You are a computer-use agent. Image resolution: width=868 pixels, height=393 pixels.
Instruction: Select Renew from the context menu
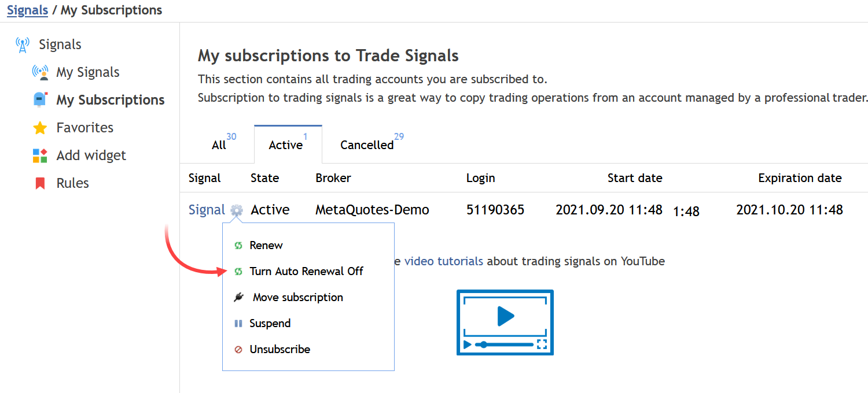coord(266,245)
